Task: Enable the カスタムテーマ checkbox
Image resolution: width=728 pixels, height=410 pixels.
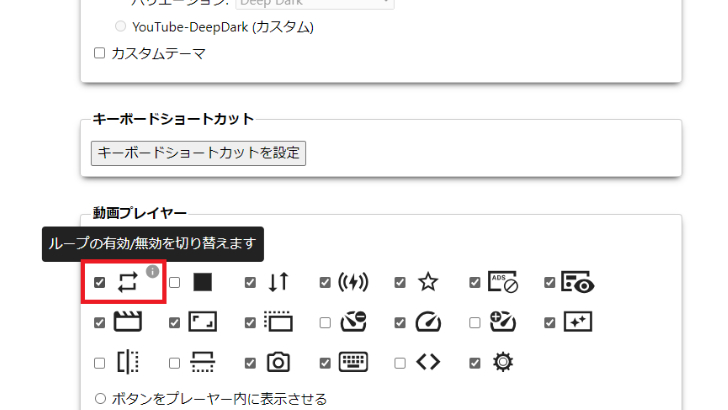Action: (99, 53)
